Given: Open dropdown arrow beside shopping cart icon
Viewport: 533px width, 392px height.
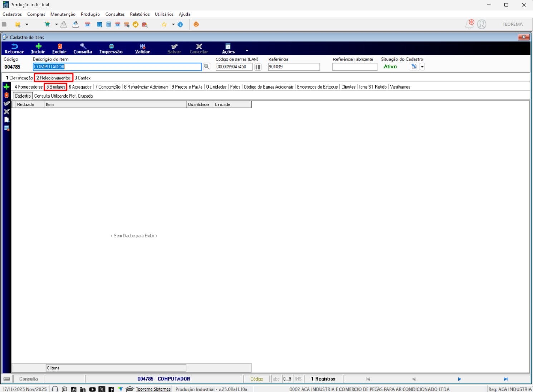Looking at the screenshot, I should tap(56, 24).
